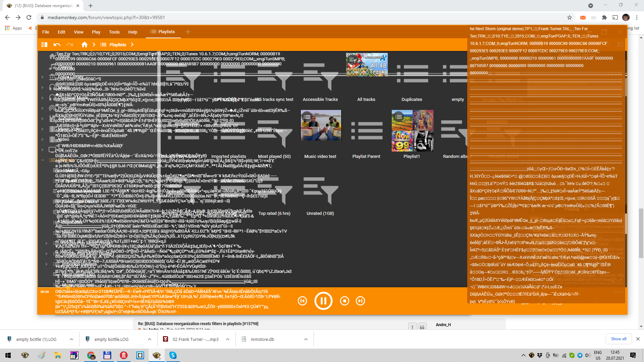
Task: Toggle the left panel layout icon
Action: click(x=44, y=45)
